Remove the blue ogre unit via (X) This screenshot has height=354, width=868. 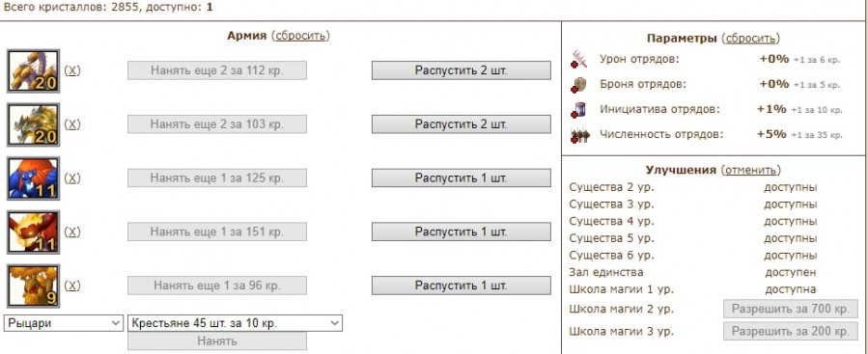point(72,178)
